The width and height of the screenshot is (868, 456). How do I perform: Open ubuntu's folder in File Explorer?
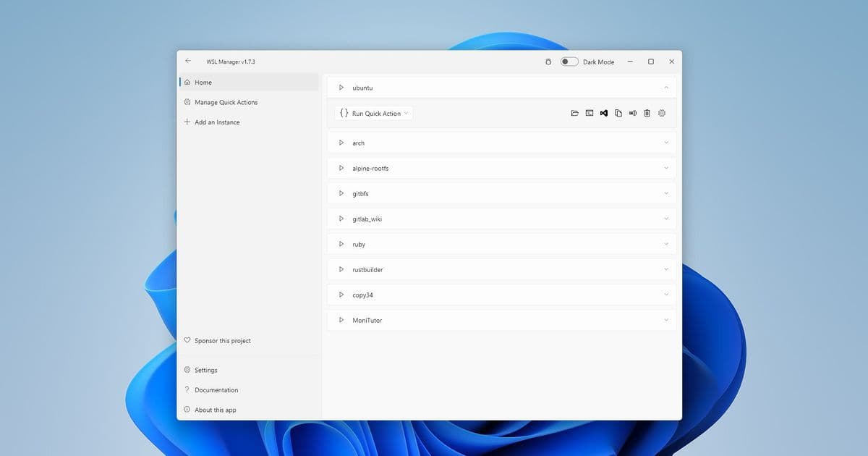coord(574,113)
